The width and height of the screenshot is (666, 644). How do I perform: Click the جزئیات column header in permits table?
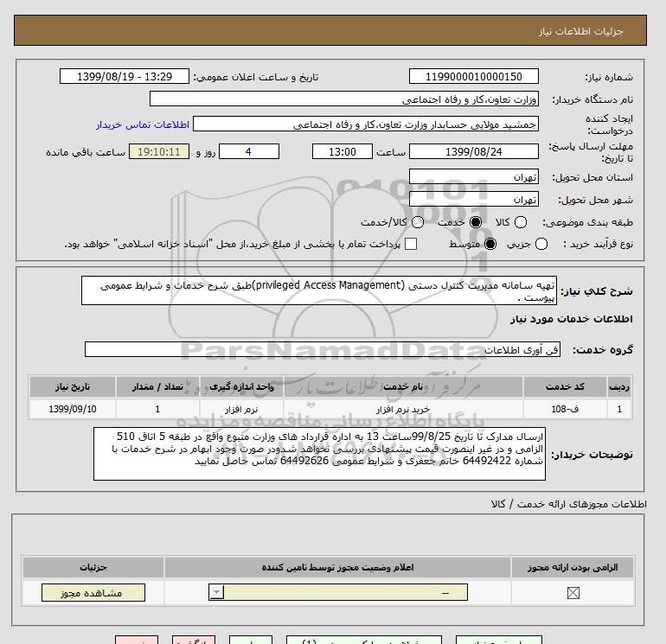click(93, 568)
